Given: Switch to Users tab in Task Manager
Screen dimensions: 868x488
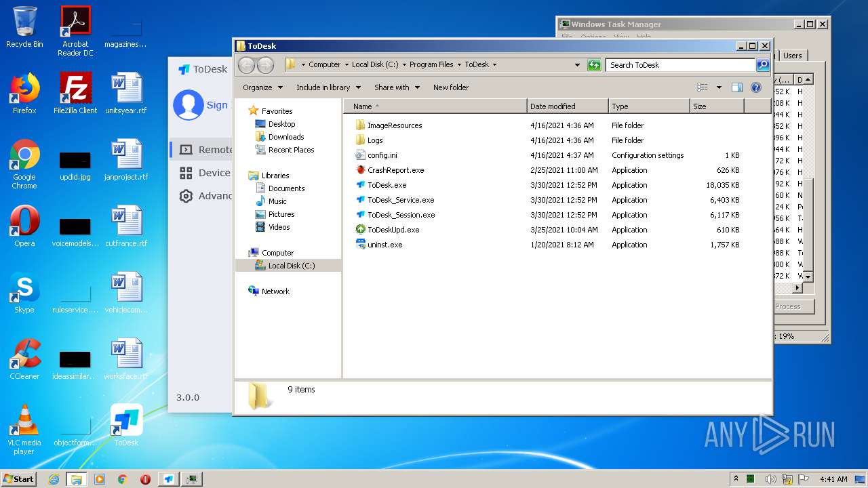Looking at the screenshot, I should coord(792,56).
